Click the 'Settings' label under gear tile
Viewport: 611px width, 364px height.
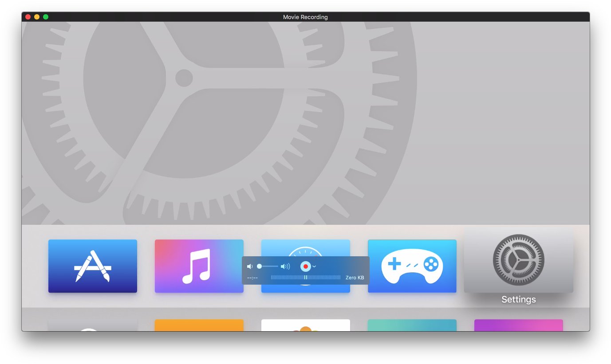519,300
